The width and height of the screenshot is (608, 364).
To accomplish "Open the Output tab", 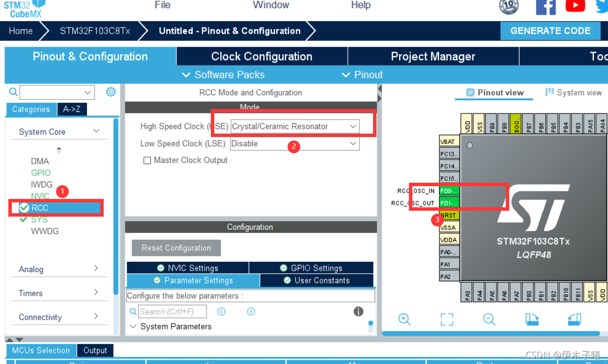I will click(95, 350).
